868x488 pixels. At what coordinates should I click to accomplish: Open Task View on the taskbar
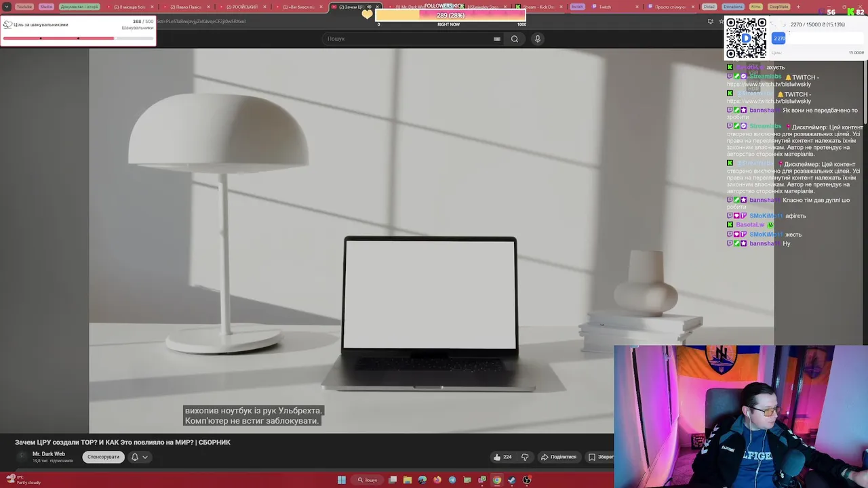click(x=393, y=480)
